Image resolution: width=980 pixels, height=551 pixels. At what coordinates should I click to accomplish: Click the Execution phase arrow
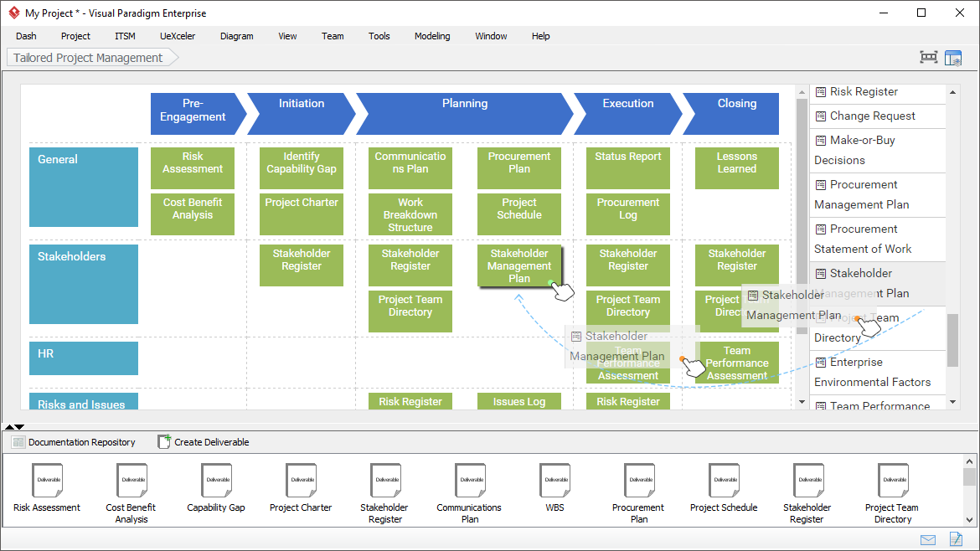pos(628,114)
